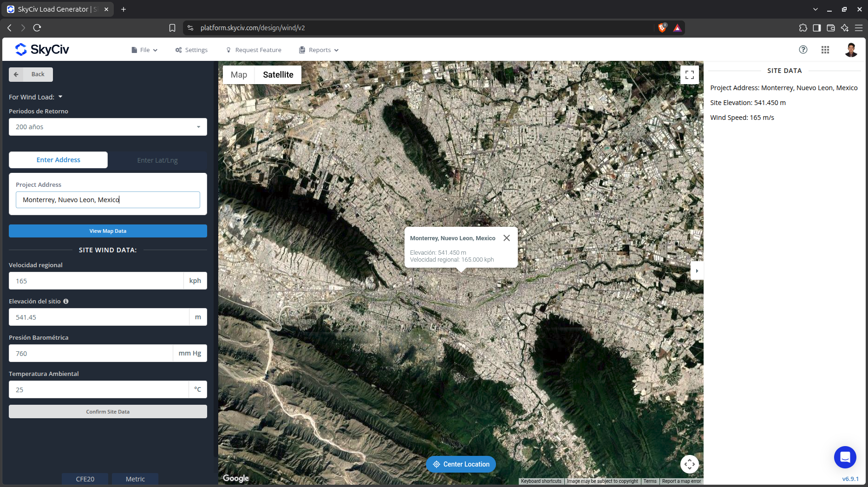Click the Brave Shields icon
The width and height of the screenshot is (868, 487).
pyautogui.click(x=663, y=28)
